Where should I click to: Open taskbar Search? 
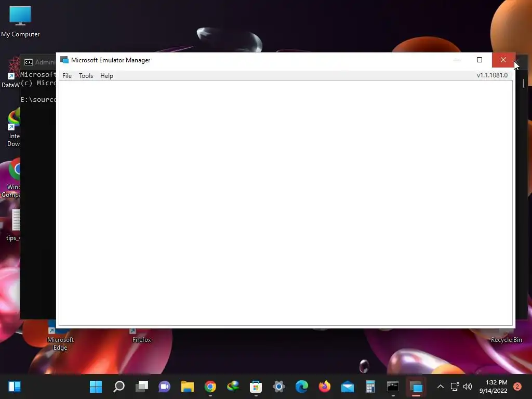[119, 387]
